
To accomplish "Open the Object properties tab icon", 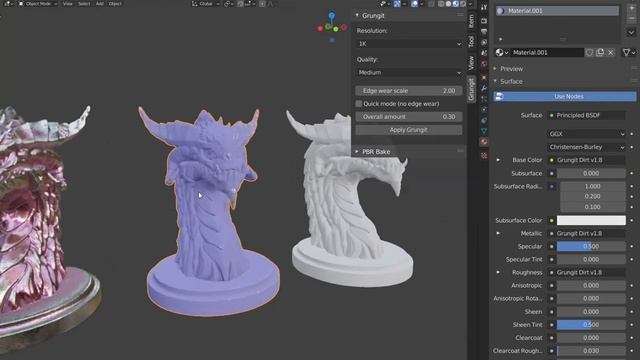I will 484,78.
